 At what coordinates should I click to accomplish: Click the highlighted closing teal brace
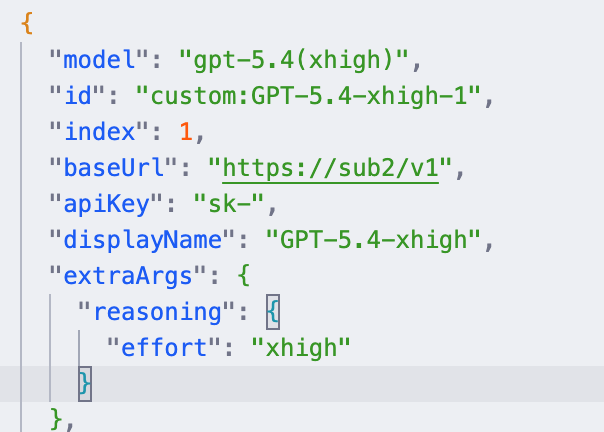pos(85,384)
